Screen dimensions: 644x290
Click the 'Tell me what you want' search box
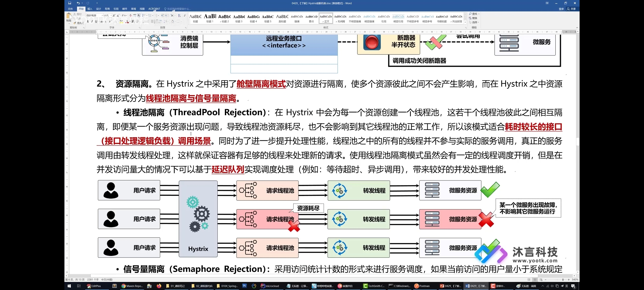click(x=178, y=9)
